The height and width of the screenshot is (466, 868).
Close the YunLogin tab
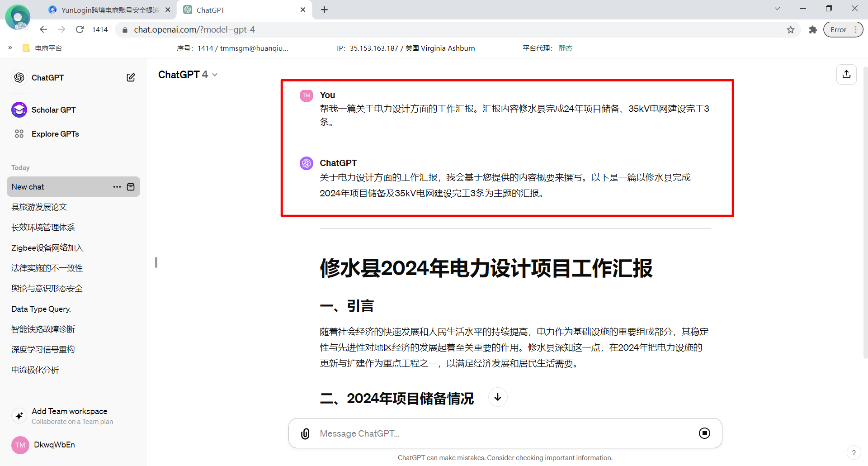coord(168,10)
